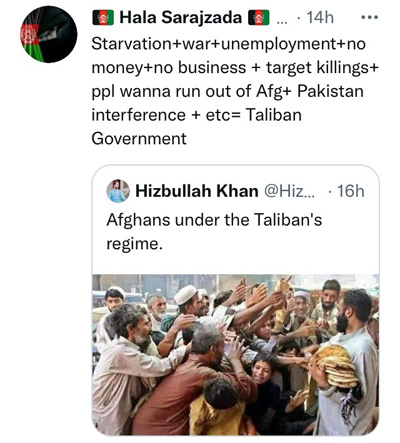Click the phrase Pakistan interference in the tweet
Image resolution: width=400 pixels, height=443 pixels.
pyautogui.click(x=228, y=103)
